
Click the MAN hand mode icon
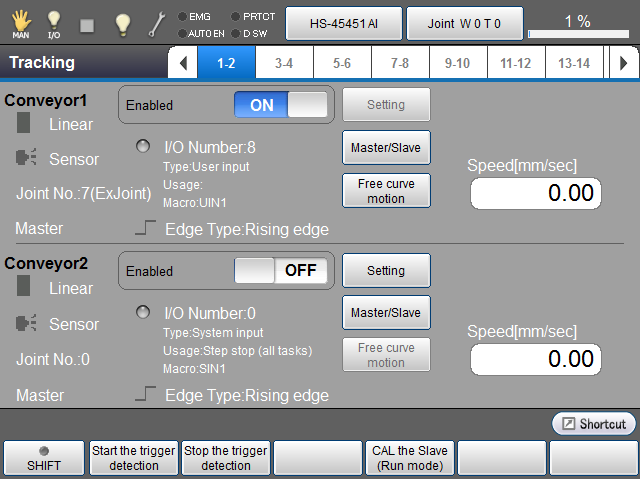pyautogui.click(x=20, y=22)
